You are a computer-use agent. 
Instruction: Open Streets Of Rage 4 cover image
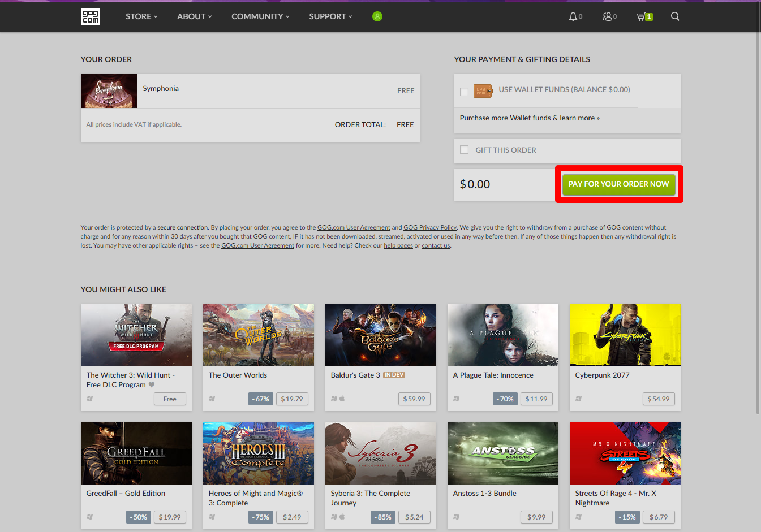click(x=625, y=453)
